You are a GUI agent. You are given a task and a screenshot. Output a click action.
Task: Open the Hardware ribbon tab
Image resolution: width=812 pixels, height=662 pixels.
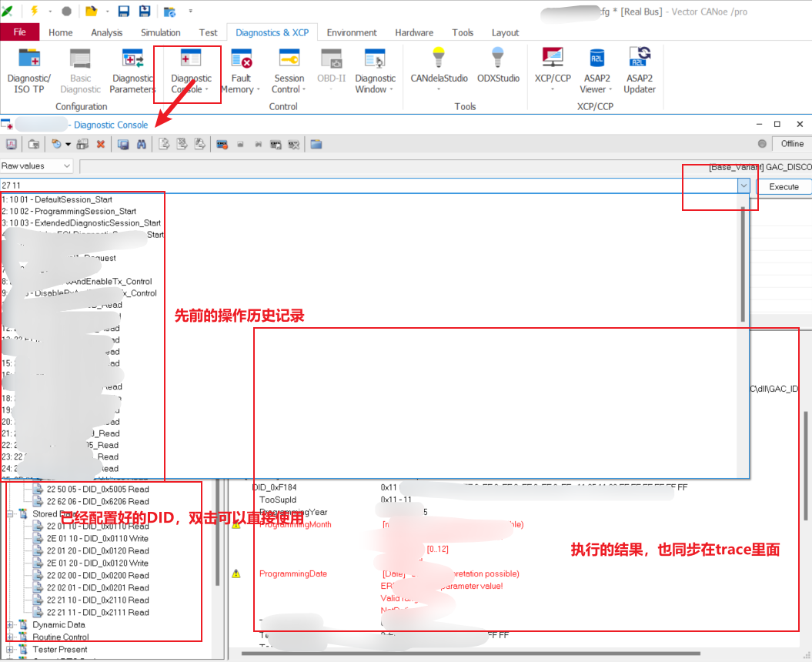click(x=414, y=32)
